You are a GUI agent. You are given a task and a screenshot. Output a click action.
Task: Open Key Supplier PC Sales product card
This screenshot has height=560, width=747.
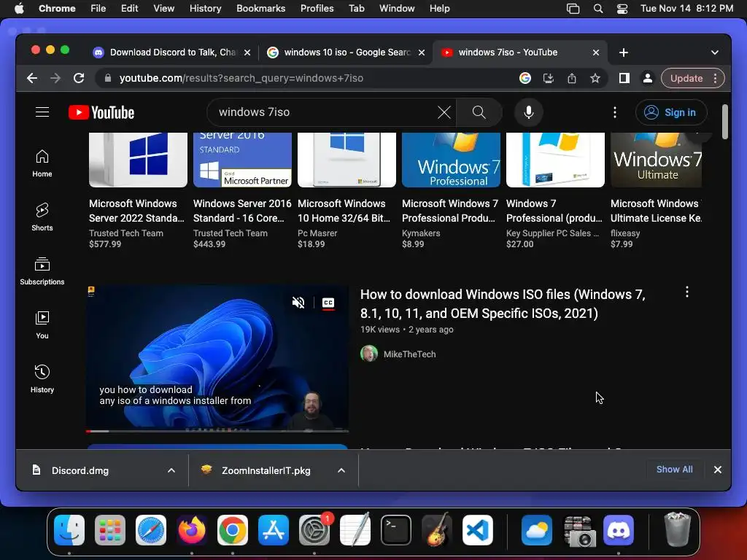coord(555,190)
